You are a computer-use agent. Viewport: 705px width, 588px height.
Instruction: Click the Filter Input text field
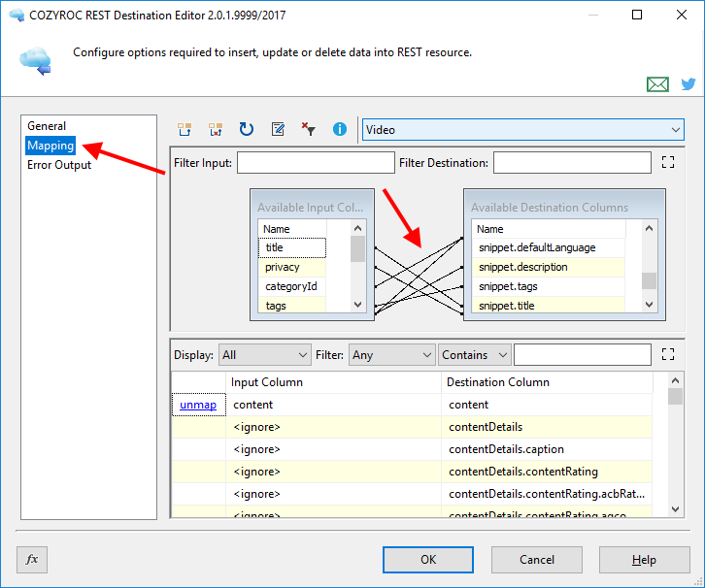point(316,163)
